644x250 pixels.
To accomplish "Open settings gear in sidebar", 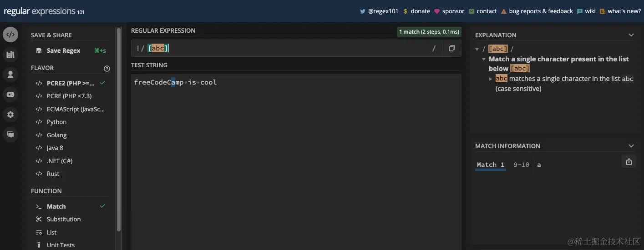I will coord(10,115).
